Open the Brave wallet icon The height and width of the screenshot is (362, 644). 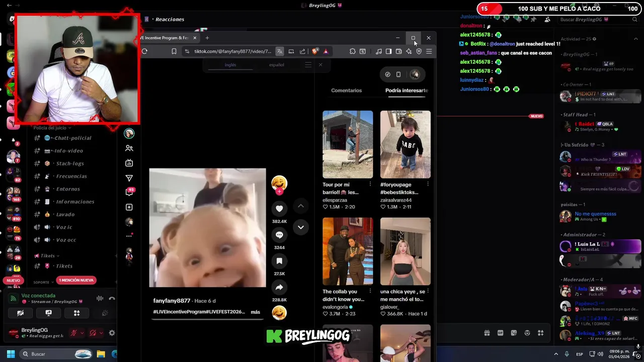click(x=398, y=51)
